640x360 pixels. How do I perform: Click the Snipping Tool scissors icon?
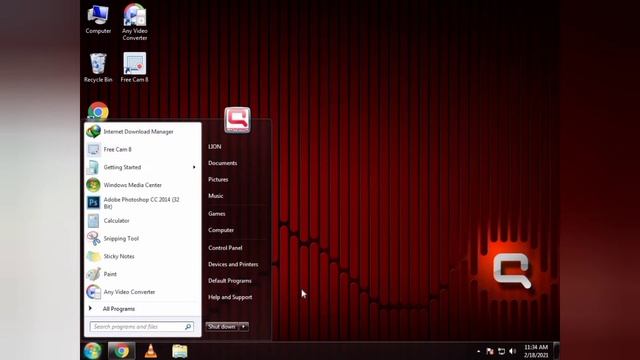(x=93, y=238)
